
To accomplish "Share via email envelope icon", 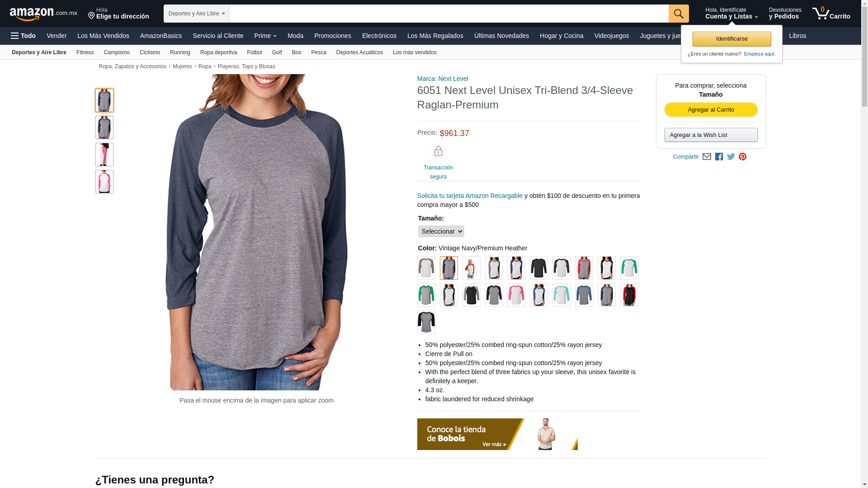I will (x=707, y=157).
